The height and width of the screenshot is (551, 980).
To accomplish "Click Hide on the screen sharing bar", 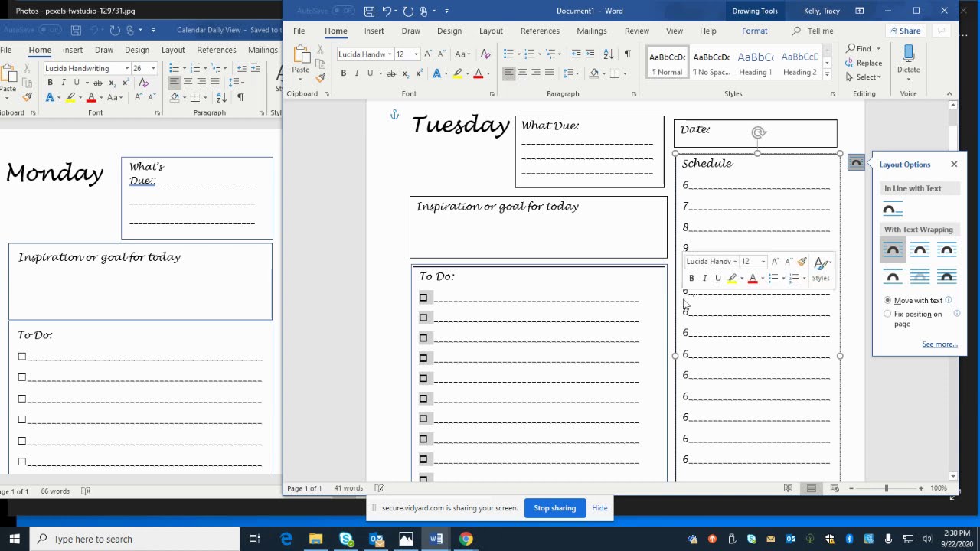I will [x=599, y=508].
